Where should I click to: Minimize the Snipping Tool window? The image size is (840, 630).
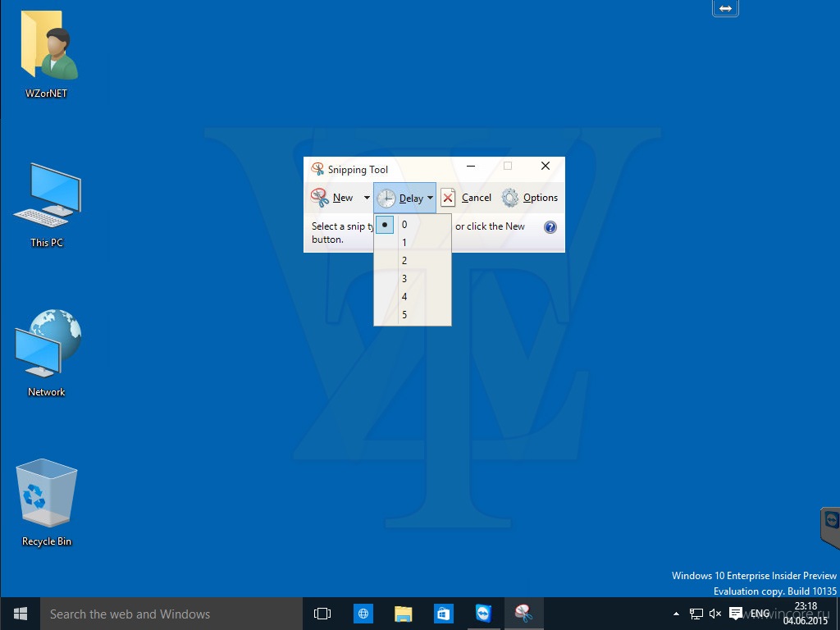[471, 166]
